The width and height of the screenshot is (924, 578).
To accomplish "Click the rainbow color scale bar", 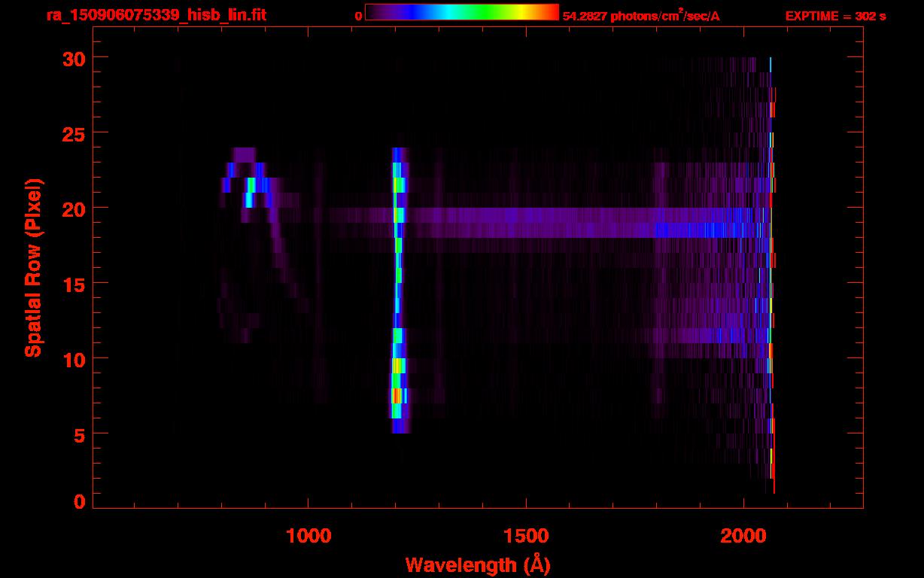I will [x=462, y=12].
